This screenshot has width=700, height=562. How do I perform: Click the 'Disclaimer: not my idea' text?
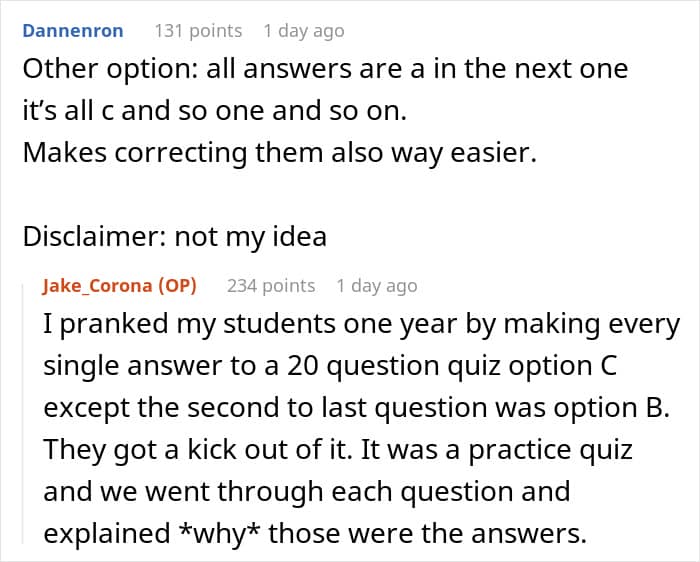click(175, 237)
